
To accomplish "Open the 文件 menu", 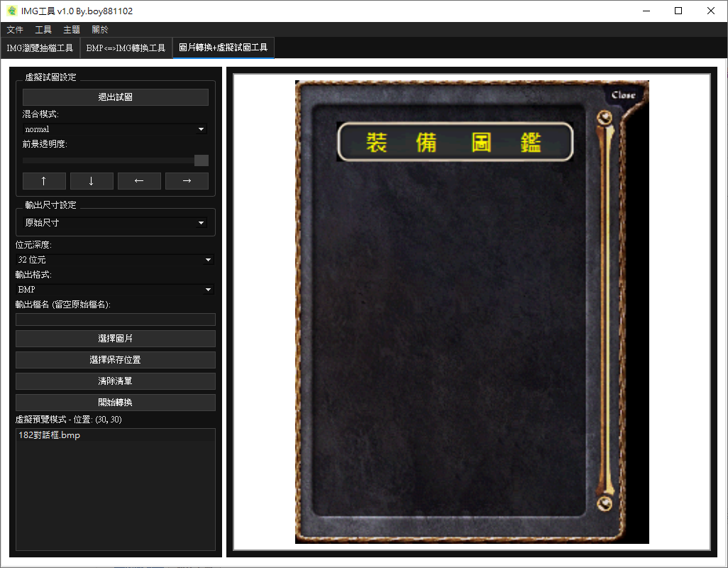I will tap(15, 30).
